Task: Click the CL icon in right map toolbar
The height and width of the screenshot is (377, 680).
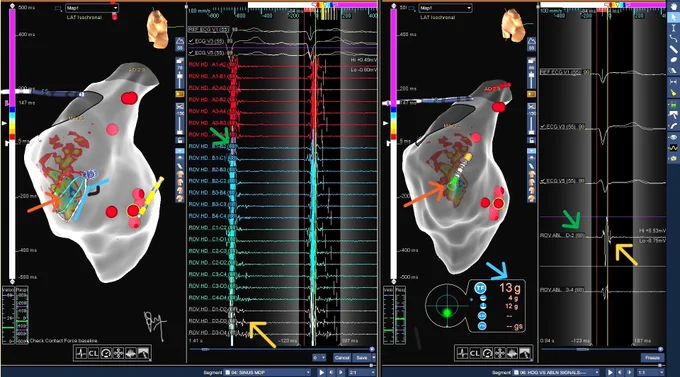Action: pyautogui.click(x=475, y=354)
